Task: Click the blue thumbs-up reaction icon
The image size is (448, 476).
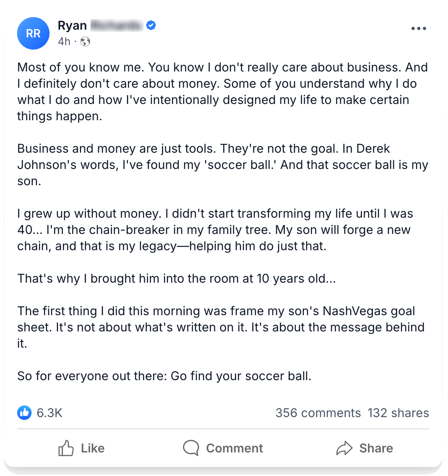Action: [24, 413]
